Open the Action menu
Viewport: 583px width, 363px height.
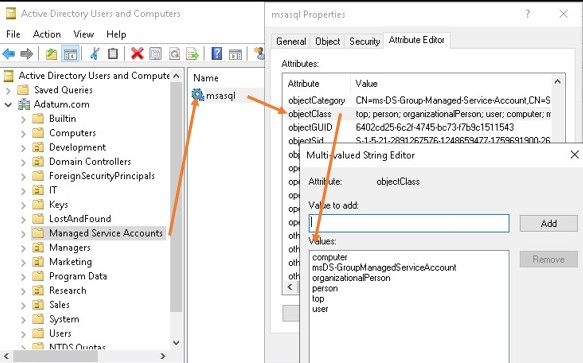(47, 34)
